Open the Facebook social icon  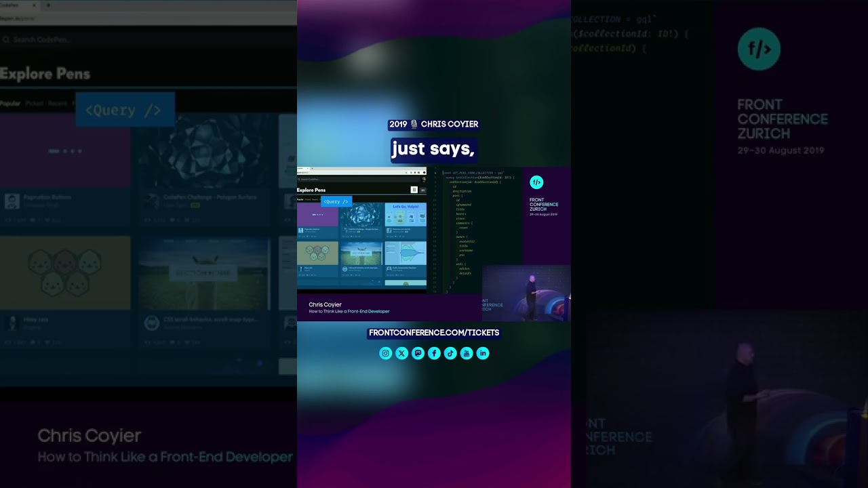tap(434, 353)
